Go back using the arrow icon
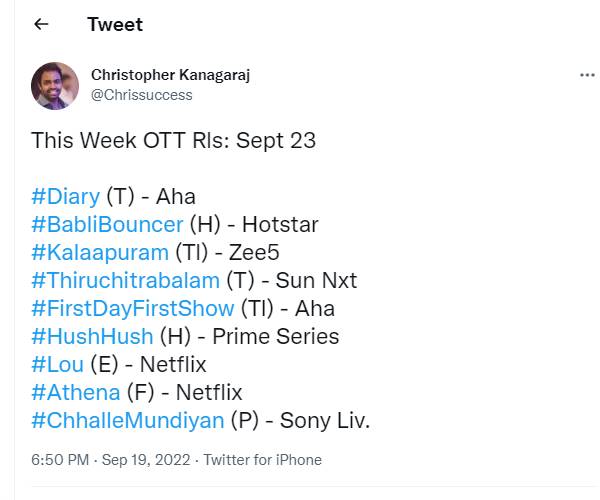The height and width of the screenshot is (500, 600). click(x=41, y=24)
